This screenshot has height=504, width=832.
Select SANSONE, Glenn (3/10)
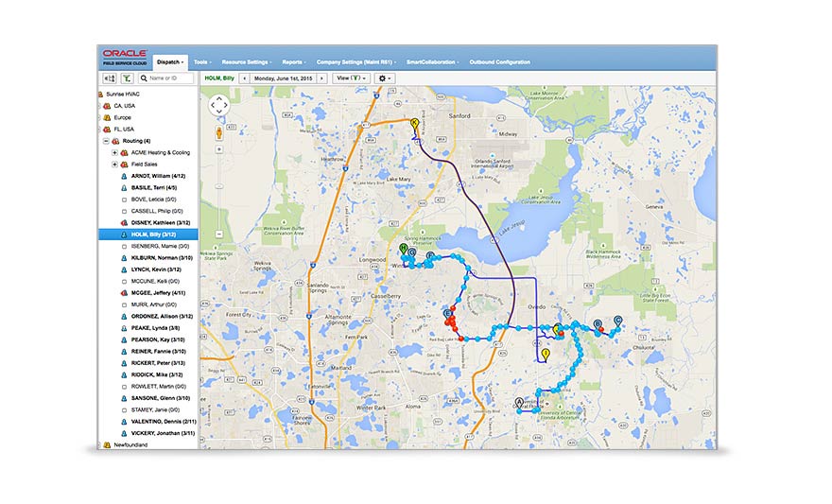click(x=160, y=398)
